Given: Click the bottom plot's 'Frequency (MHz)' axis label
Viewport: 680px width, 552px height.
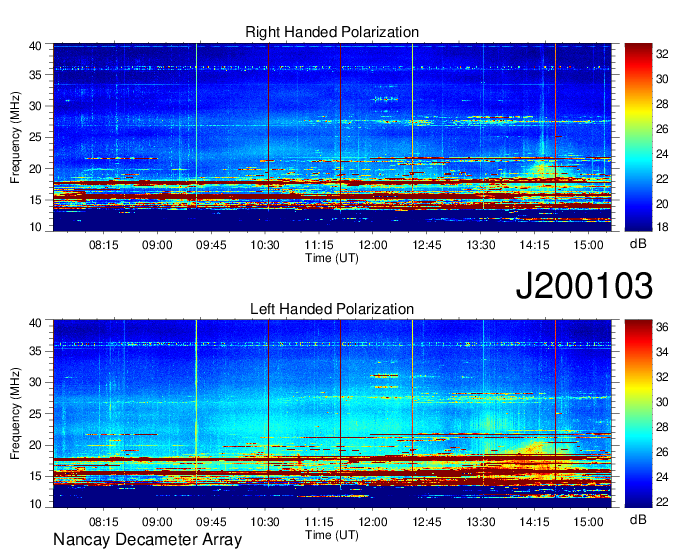Looking at the screenshot, I should pos(15,414).
